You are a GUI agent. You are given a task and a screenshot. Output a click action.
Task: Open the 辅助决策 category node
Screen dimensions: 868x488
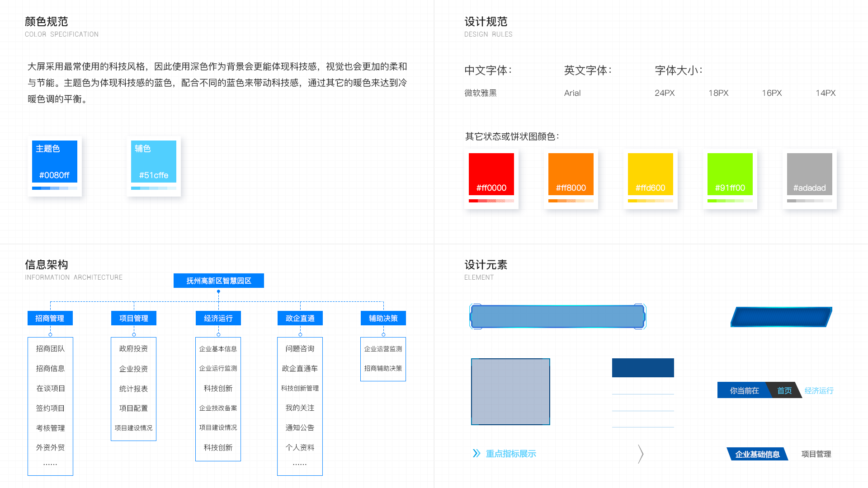pos(383,318)
